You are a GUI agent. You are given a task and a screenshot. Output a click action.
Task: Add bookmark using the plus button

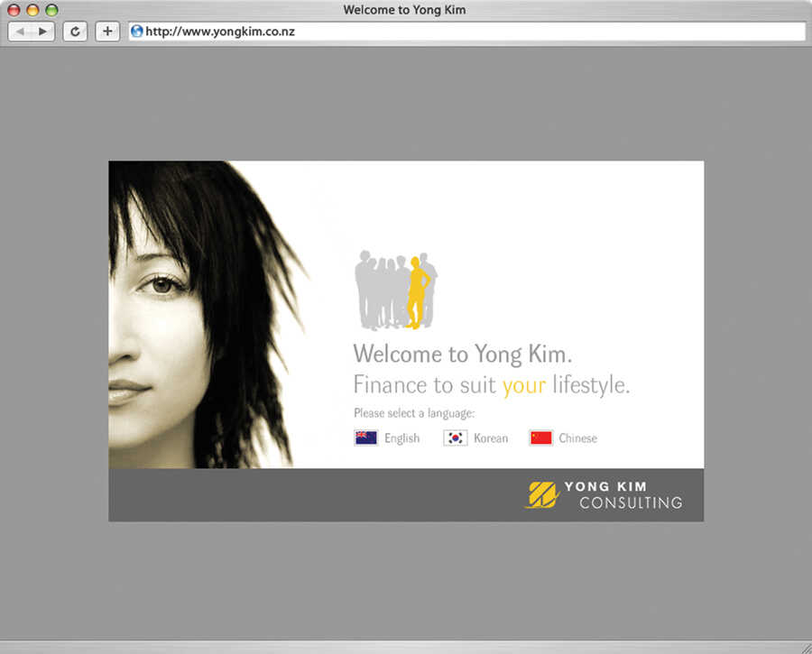(x=107, y=32)
